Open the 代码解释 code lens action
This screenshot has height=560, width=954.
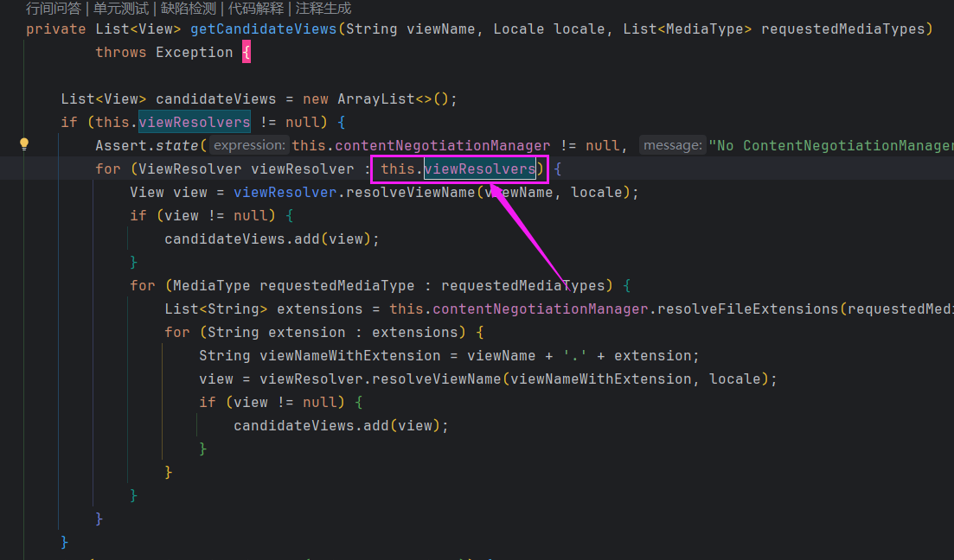click(255, 9)
